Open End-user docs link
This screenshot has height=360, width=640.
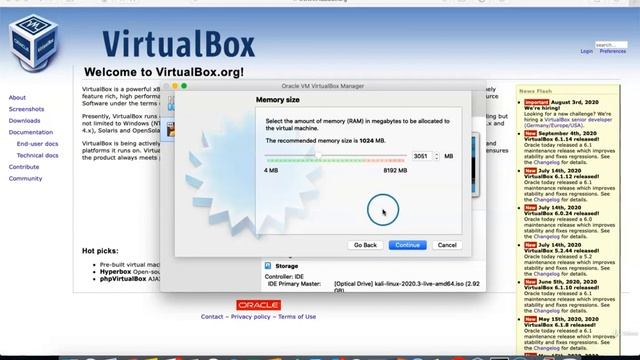(38, 144)
